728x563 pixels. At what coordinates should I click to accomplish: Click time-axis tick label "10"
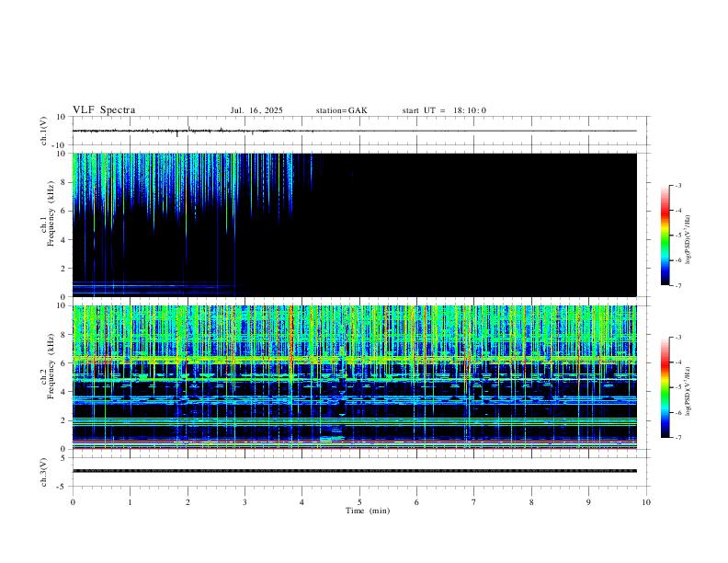646,502
